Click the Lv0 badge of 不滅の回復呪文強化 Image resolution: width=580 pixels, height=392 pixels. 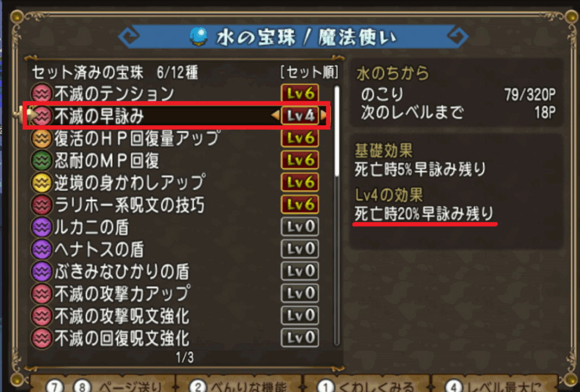pyautogui.click(x=300, y=338)
